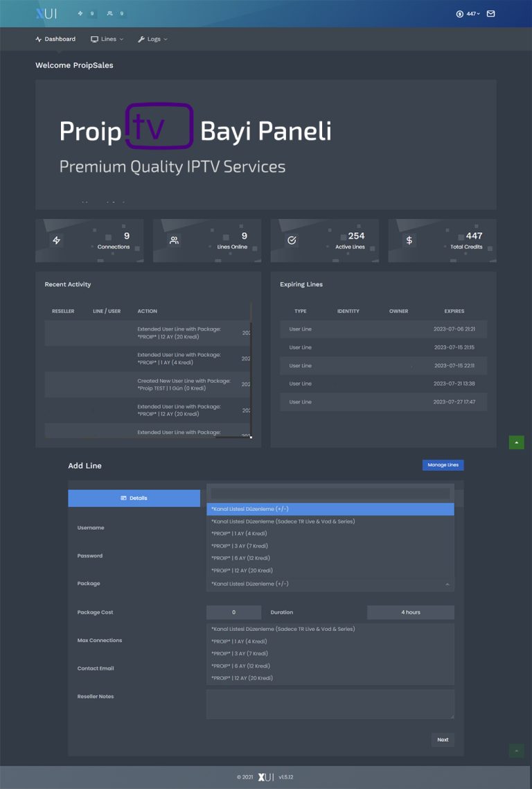Screen dimensions: 532x789
Task: Click the Next button
Action: tap(443, 740)
